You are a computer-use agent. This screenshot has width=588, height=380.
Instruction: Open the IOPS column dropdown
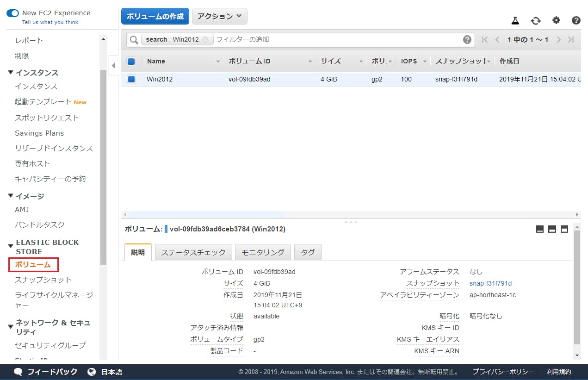pos(424,62)
